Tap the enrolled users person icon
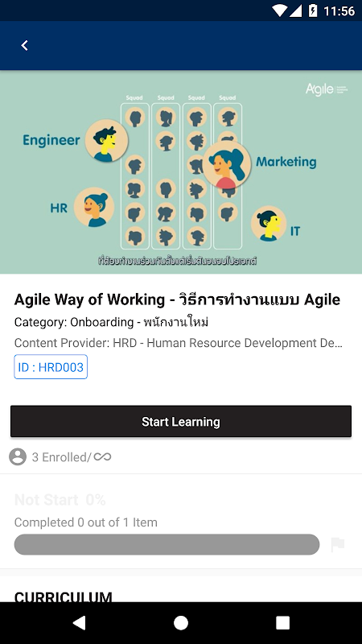The width and height of the screenshot is (362, 644). pyautogui.click(x=18, y=456)
